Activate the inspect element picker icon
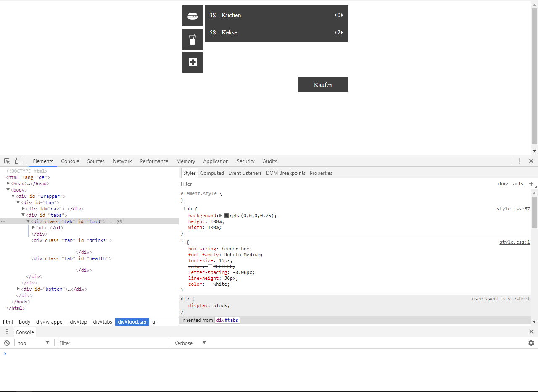Screen dimensions: 538x392 point(7,161)
